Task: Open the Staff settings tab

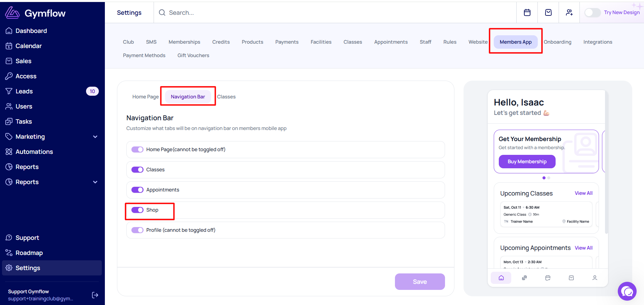Action: (x=426, y=42)
